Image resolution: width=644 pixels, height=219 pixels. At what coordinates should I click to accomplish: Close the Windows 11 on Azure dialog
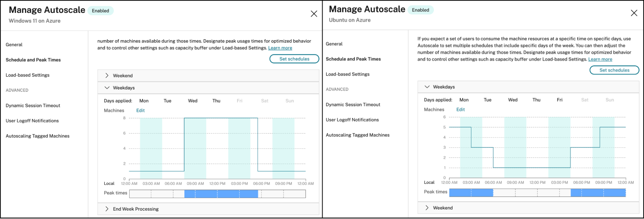[x=314, y=14]
